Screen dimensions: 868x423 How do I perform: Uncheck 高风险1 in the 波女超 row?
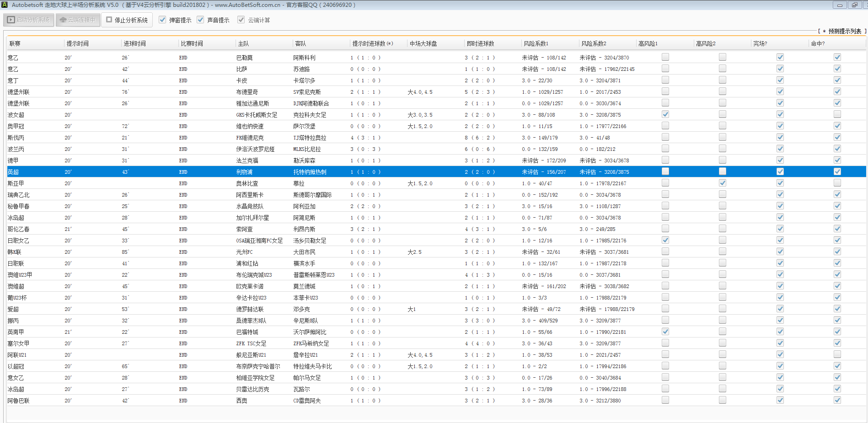665,114
